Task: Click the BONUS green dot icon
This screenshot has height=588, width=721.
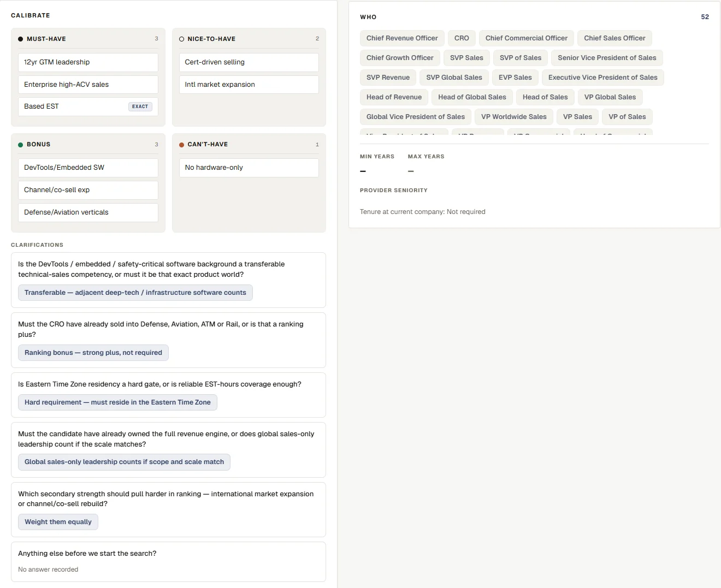Action: pos(20,145)
